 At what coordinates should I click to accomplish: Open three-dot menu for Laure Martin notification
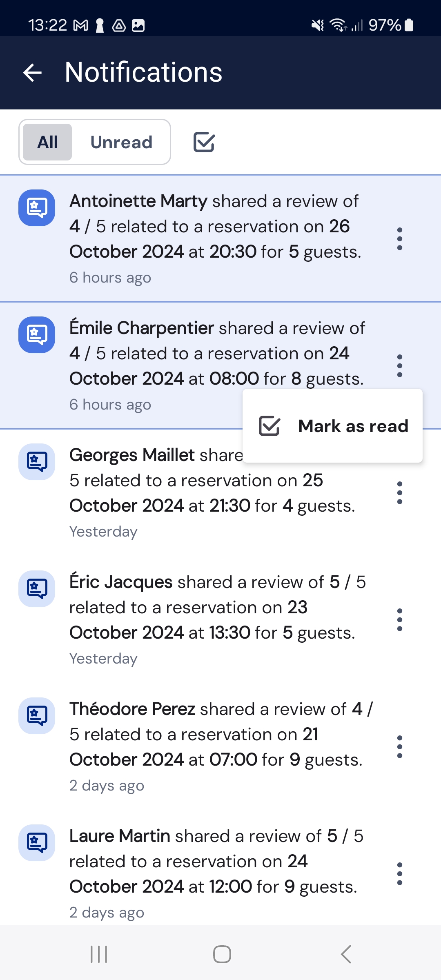coord(400,874)
